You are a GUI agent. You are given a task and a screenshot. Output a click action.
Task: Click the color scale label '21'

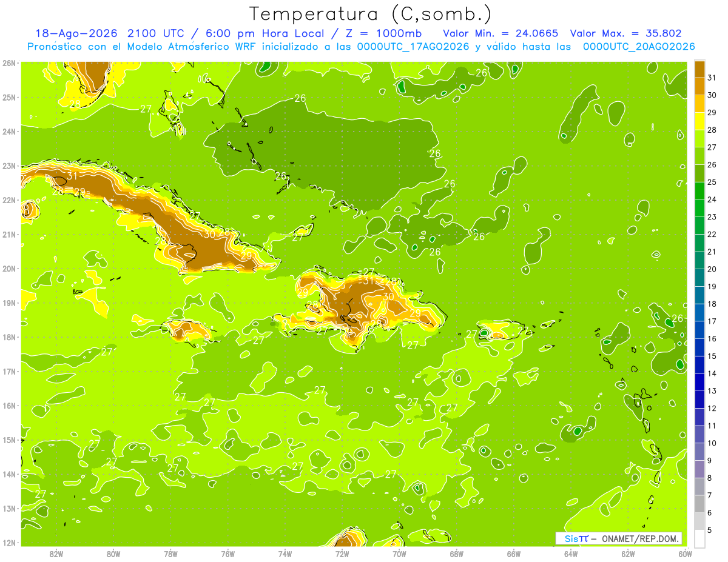(x=712, y=252)
